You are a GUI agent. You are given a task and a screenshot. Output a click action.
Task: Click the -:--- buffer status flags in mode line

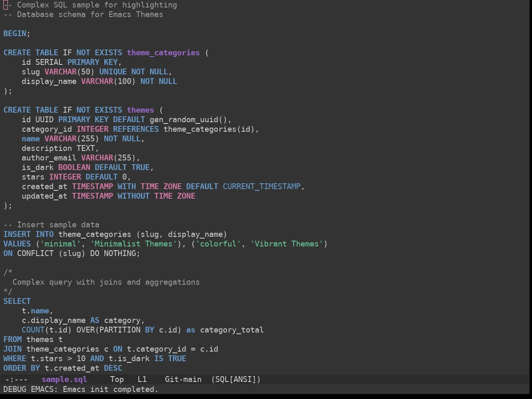(x=16, y=379)
